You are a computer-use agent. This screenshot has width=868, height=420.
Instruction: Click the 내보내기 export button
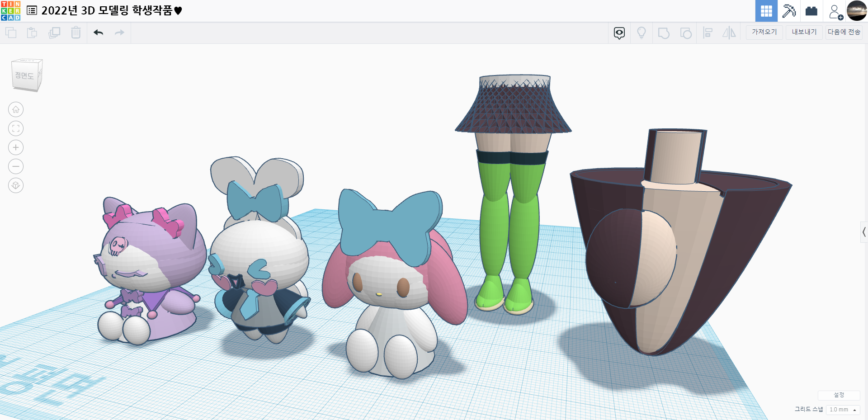[x=804, y=32]
